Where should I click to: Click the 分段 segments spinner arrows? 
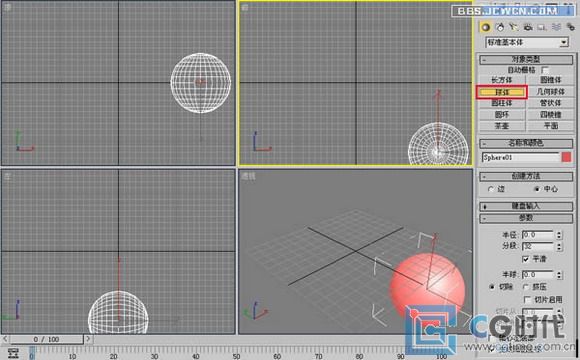click(559, 246)
